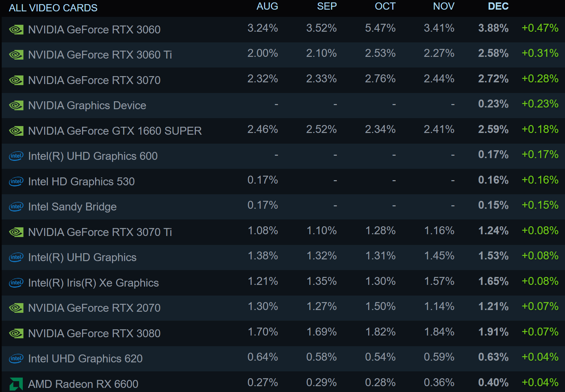Click the Intel logo next to Iris Xe Graphics
Viewport: 565px width, 392px height.
(x=16, y=283)
